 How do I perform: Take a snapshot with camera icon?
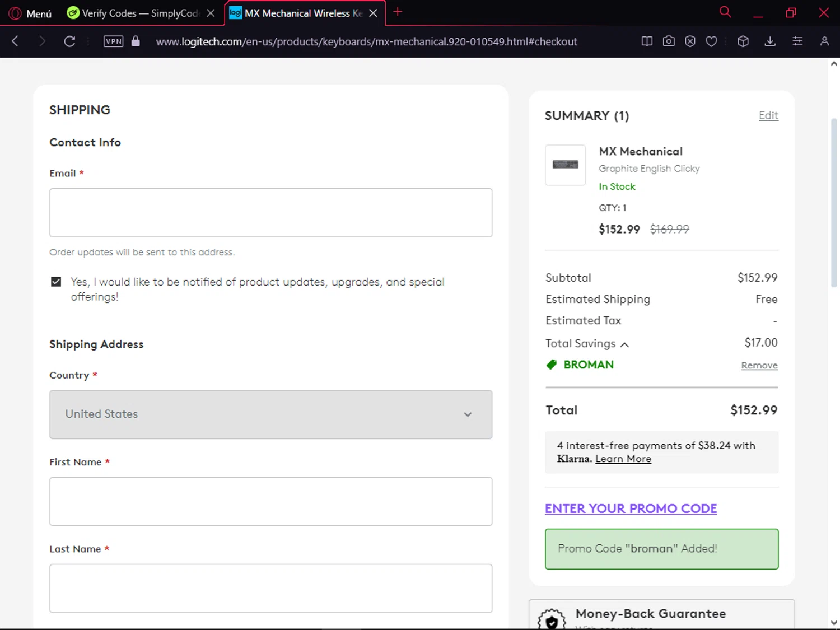click(669, 41)
